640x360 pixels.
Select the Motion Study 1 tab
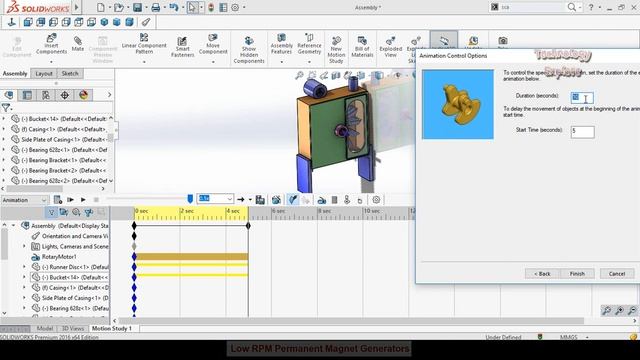point(111,329)
